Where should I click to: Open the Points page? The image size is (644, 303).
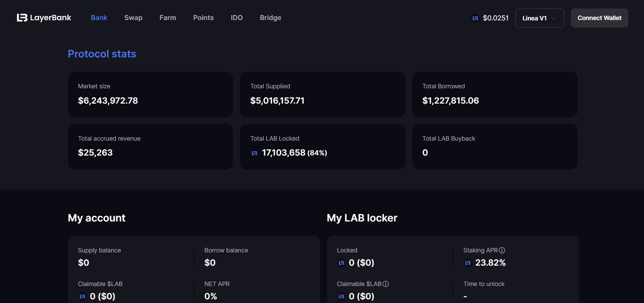(203, 18)
